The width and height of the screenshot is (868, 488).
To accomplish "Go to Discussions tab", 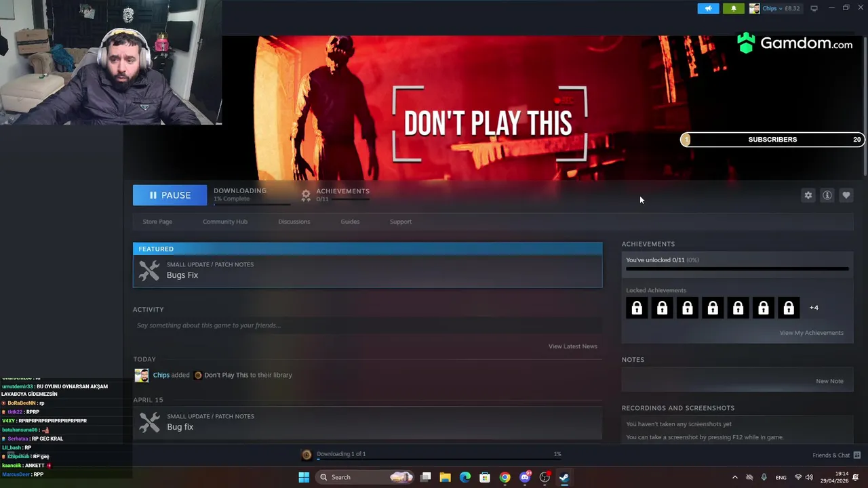I will point(294,222).
